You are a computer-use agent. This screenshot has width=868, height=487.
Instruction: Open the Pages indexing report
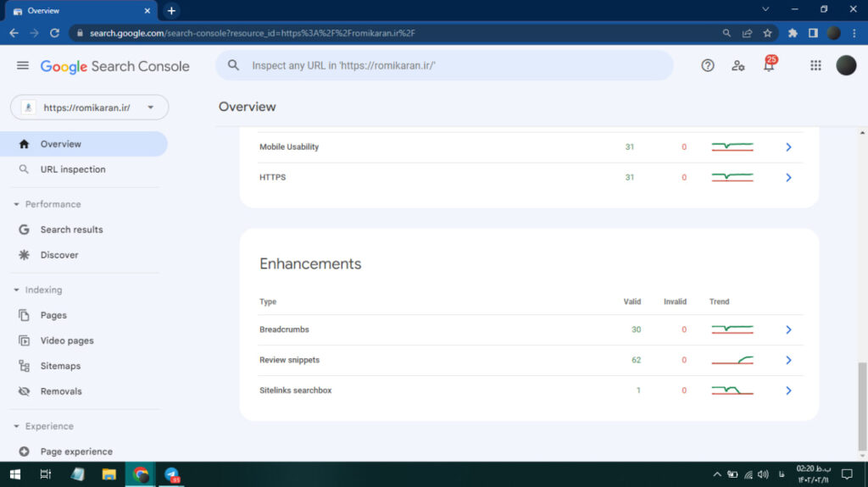(x=53, y=315)
